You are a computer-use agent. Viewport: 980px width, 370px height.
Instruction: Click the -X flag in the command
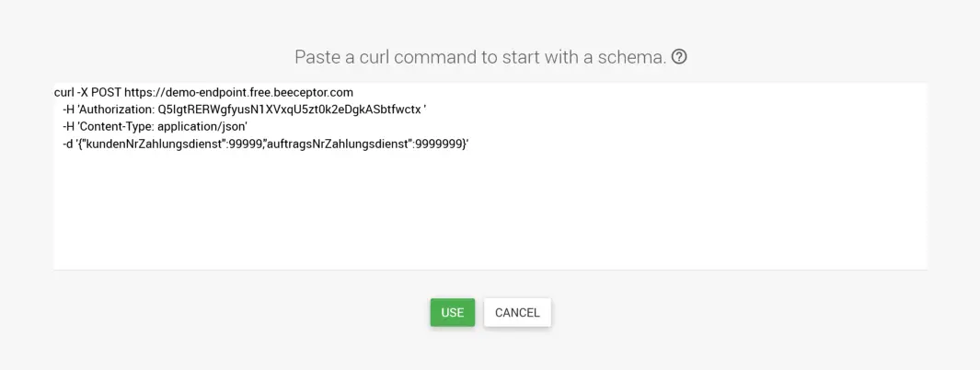pyautogui.click(x=82, y=92)
